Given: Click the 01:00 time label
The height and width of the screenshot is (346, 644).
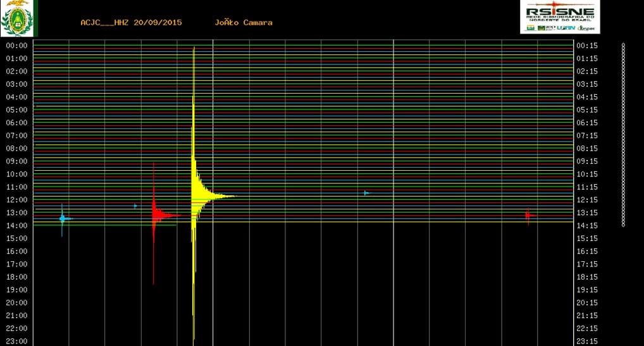Looking at the screenshot, I should [17, 58].
